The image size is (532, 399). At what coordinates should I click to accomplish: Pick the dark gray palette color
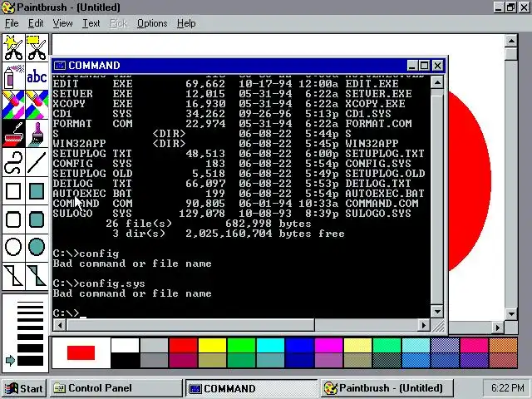(x=155, y=360)
